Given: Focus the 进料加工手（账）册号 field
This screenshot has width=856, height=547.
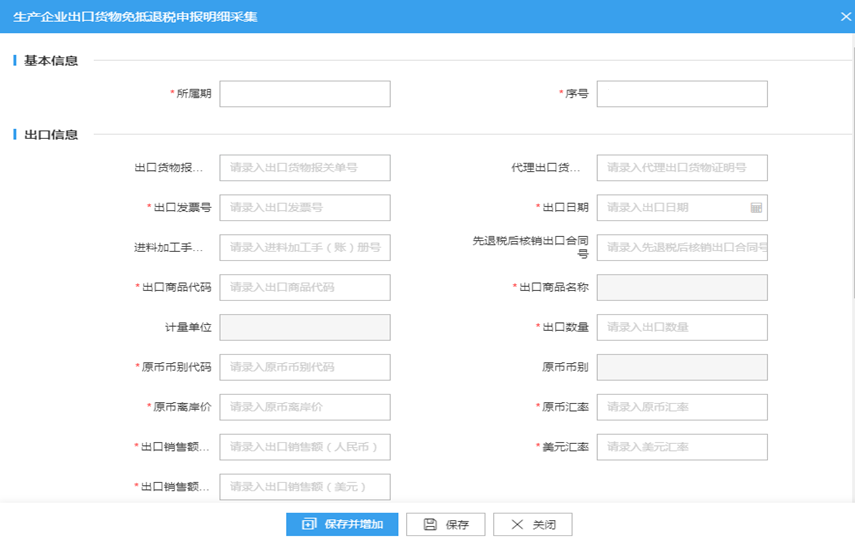Looking at the screenshot, I should pos(305,248).
